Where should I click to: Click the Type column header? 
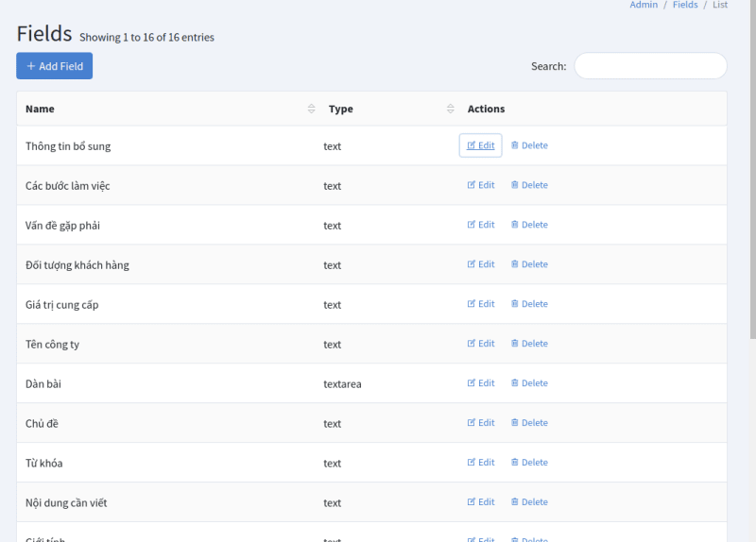pos(389,109)
